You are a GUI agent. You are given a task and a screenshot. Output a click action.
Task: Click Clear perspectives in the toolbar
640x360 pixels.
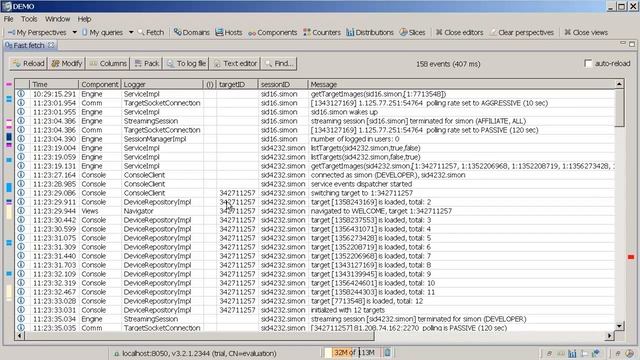522,32
